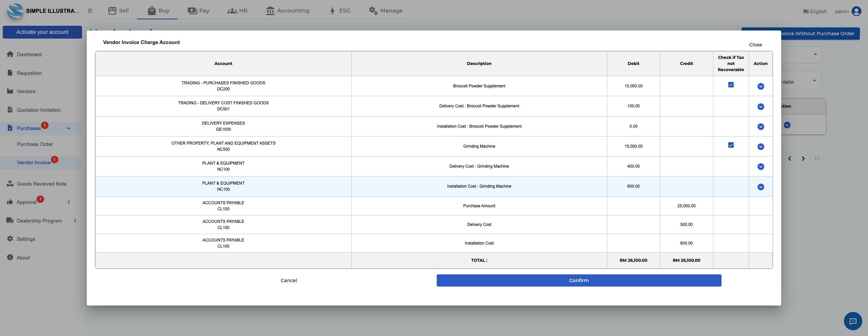
Task: Cancel the charge account dialog
Action: click(289, 280)
